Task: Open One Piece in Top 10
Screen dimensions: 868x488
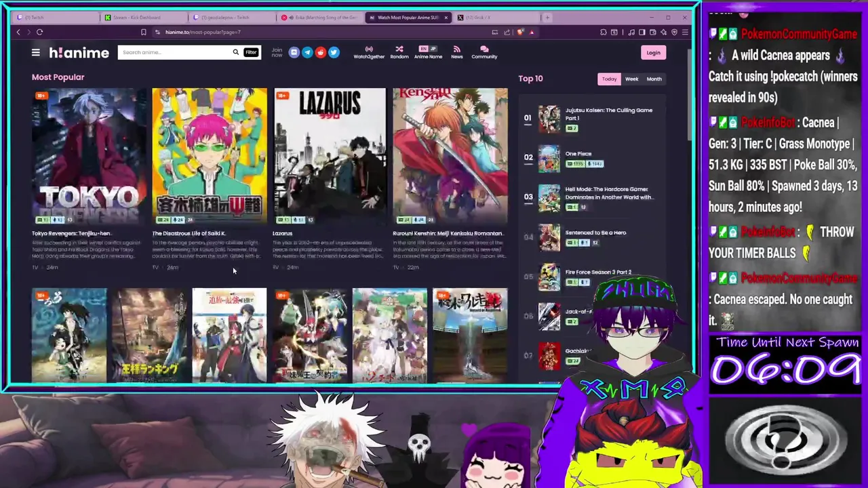Action: tap(578, 154)
